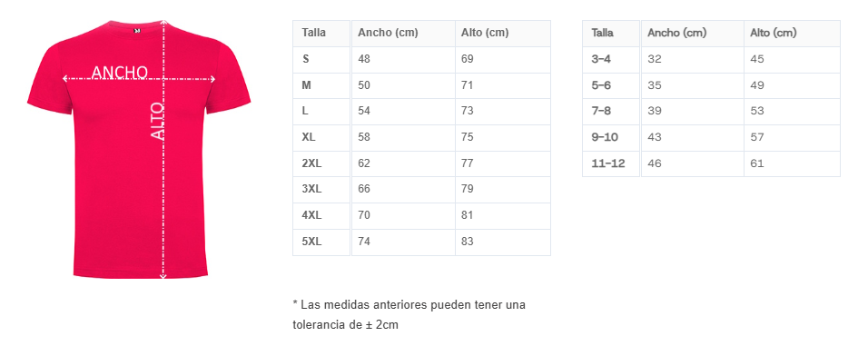Select the S size row
The width and height of the screenshot is (868, 346).
[421, 59]
